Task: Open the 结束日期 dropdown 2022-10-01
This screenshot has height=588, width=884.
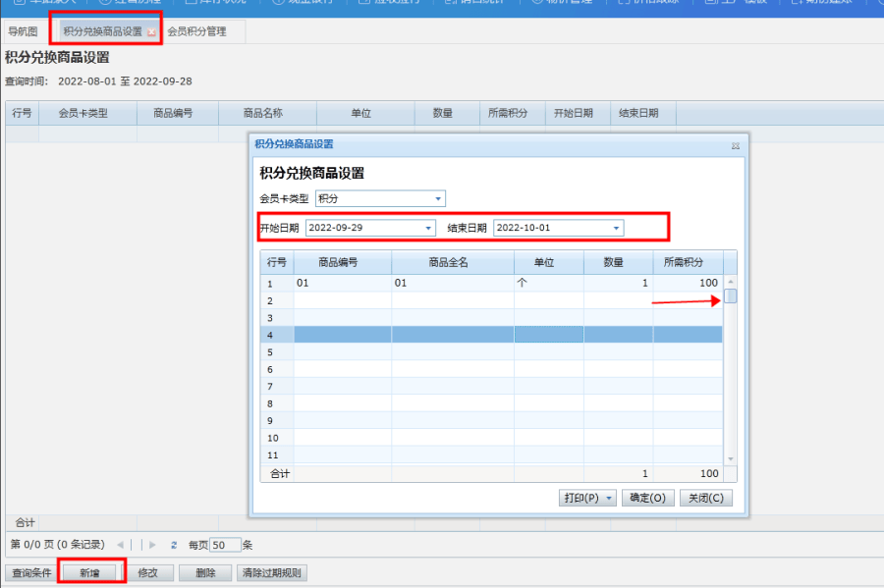Action: click(x=616, y=227)
